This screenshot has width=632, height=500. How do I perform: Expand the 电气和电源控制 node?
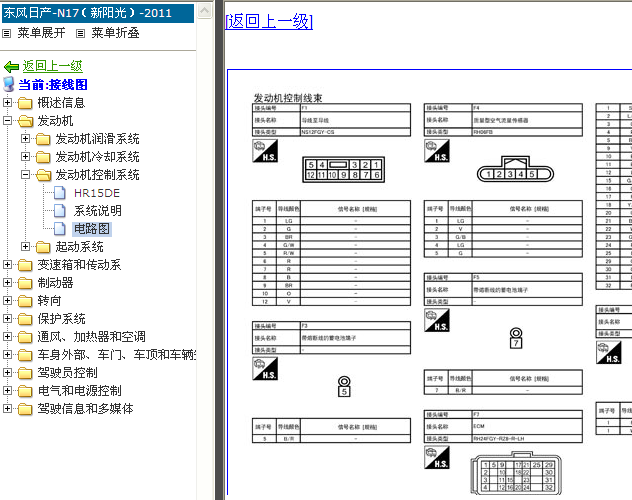tap(7, 390)
